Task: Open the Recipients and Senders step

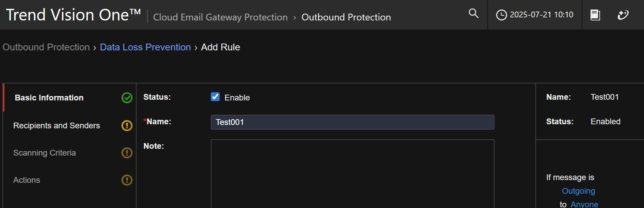Action: point(57,126)
